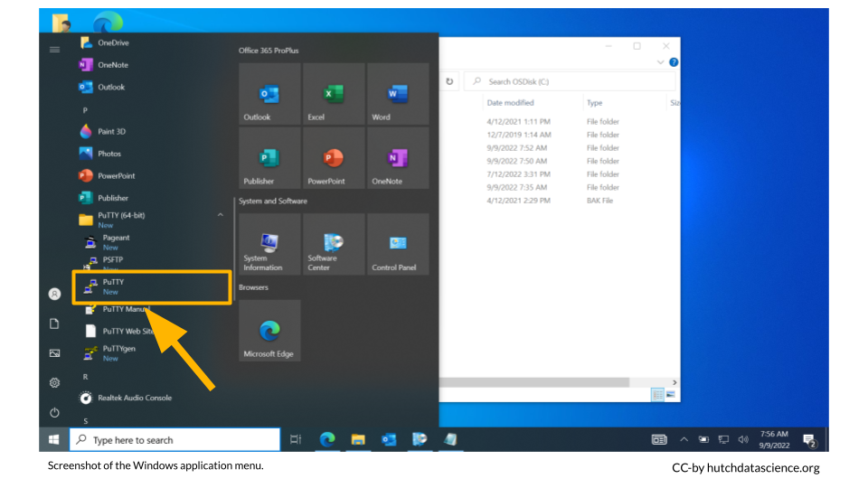This screenshot has height=488, width=868.
Task: Open the Help icon in File Explorer
Action: [674, 62]
